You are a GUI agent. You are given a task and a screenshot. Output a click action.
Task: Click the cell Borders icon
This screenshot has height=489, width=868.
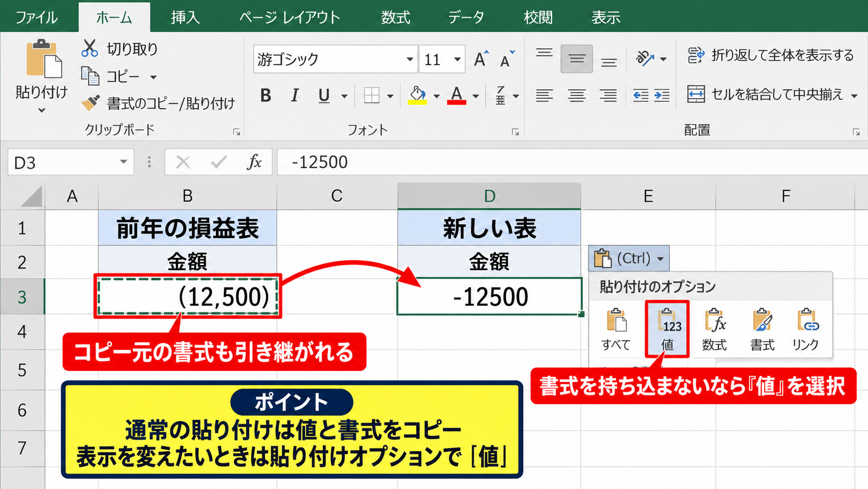(372, 96)
